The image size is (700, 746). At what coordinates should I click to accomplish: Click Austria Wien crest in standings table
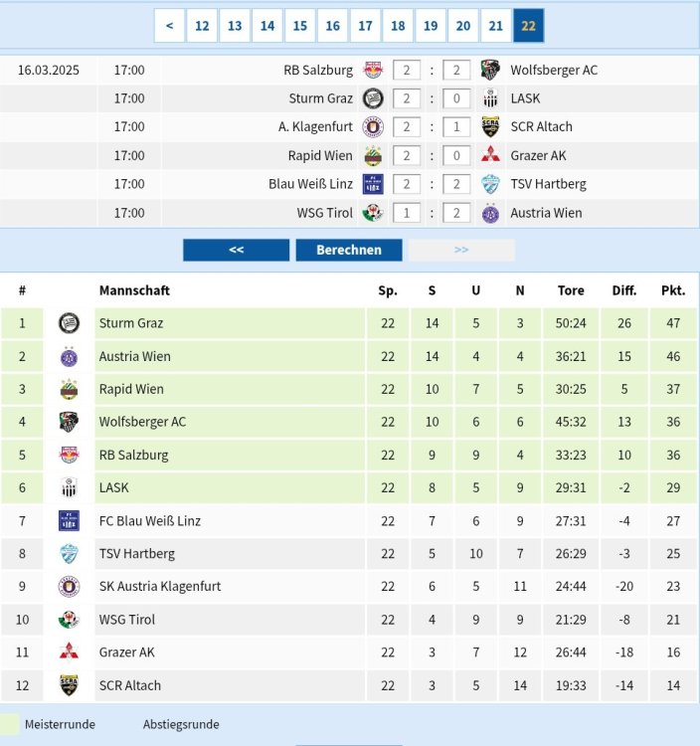69,356
